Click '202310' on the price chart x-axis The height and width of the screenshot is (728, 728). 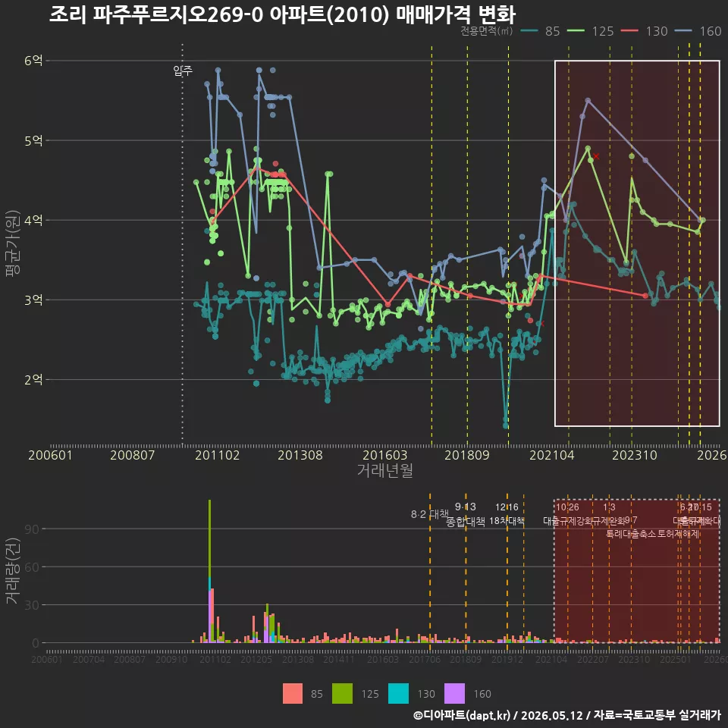[x=635, y=455]
